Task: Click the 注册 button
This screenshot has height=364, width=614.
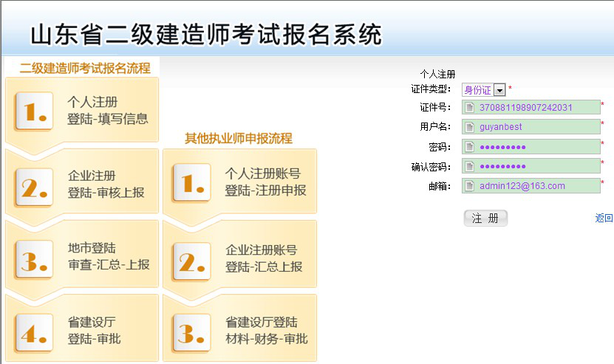Action: [x=485, y=219]
